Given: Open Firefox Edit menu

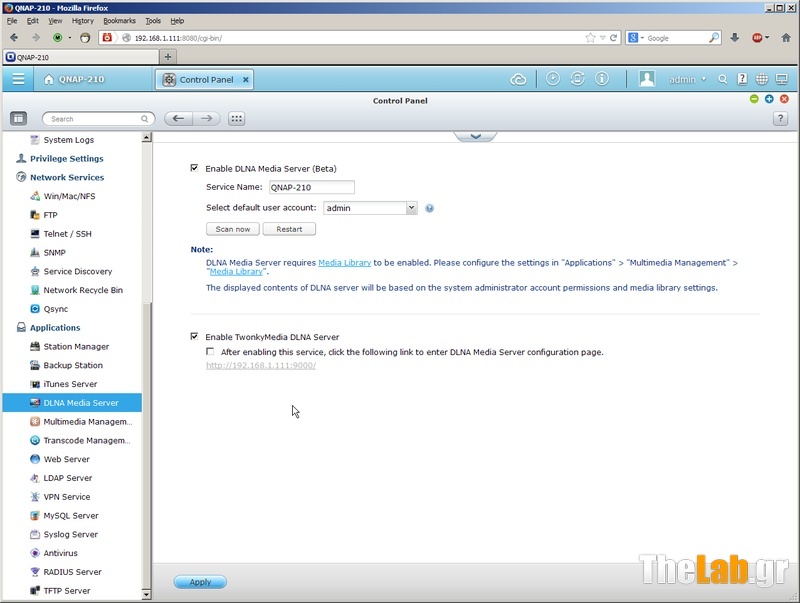Looking at the screenshot, I should (33, 21).
